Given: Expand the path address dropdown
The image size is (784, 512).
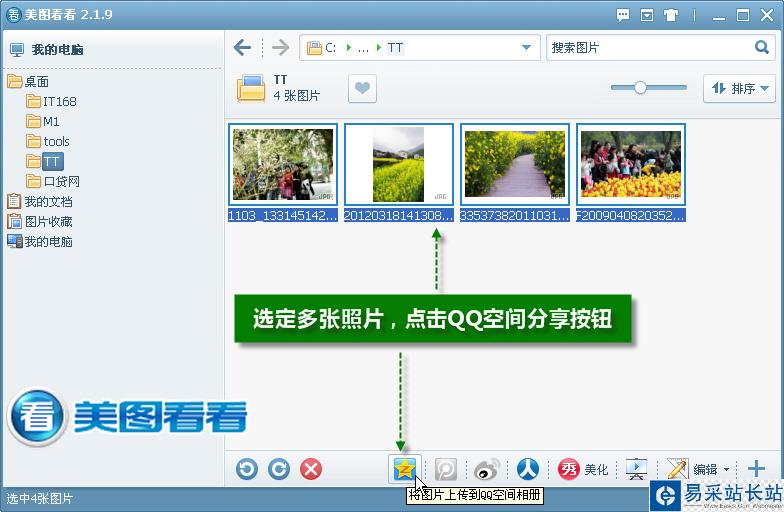Looking at the screenshot, I should [526, 48].
